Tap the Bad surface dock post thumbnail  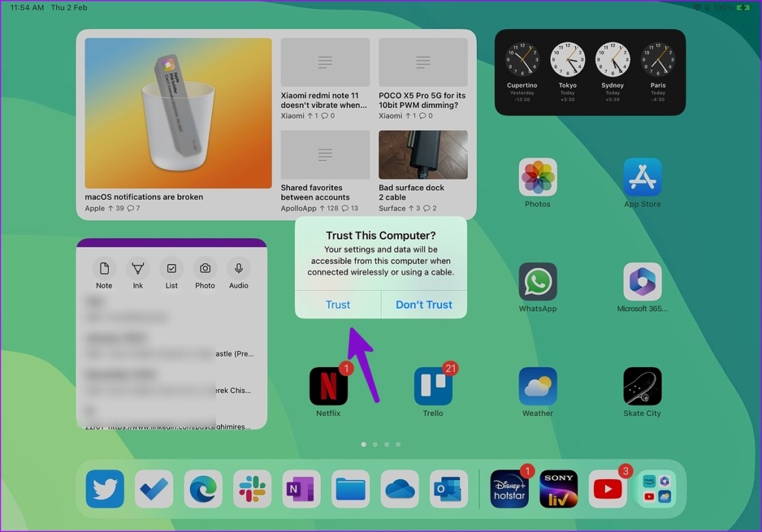click(423, 154)
